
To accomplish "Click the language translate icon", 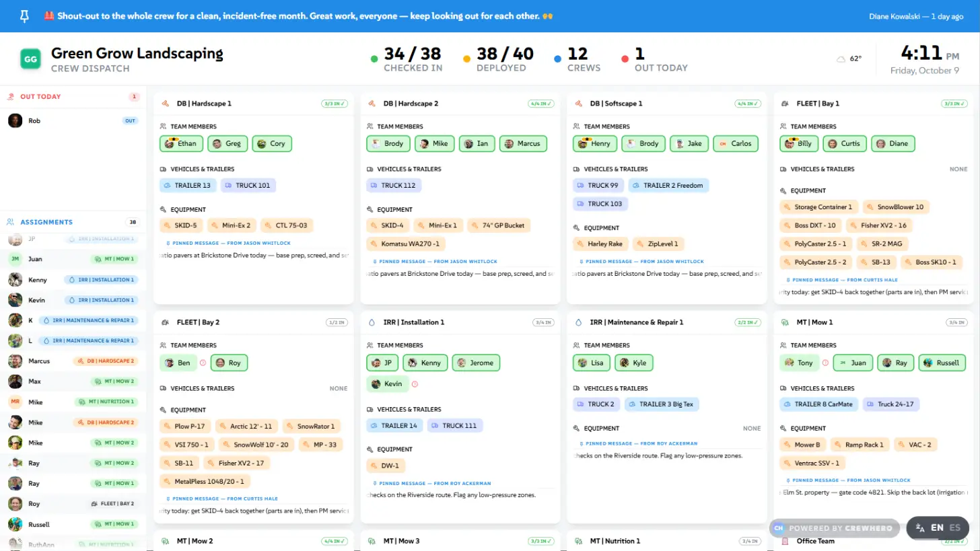I will (x=920, y=528).
